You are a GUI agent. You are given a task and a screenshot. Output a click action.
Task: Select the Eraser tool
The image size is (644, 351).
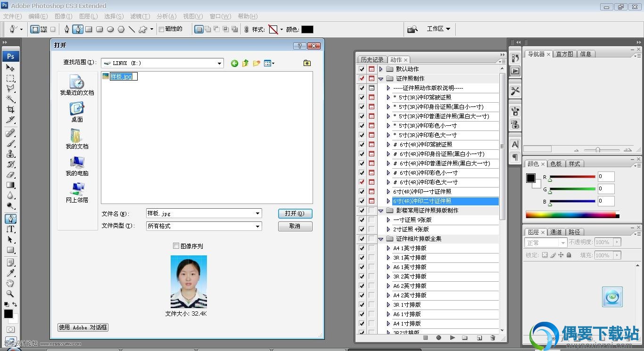pyautogui.click(x=10, y=174)
